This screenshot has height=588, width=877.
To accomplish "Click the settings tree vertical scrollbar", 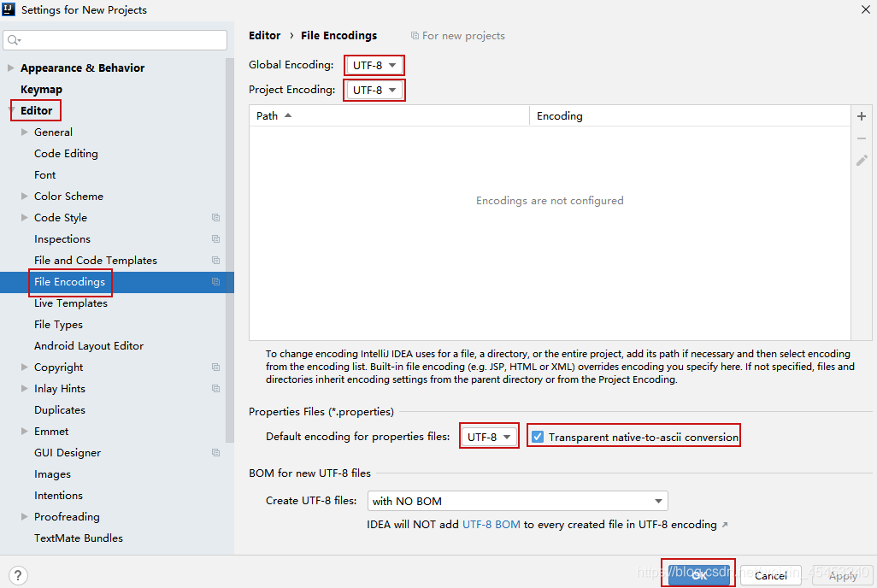I will (229, 250).
